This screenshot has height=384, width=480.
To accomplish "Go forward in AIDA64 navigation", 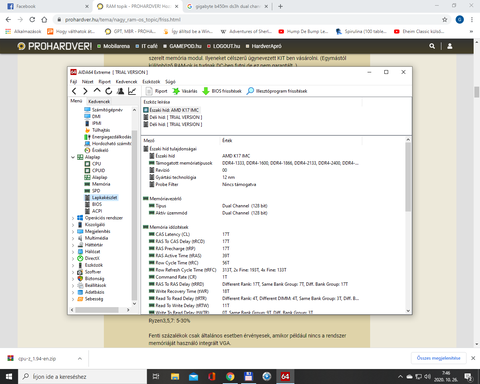I will [x=85, y=91].
